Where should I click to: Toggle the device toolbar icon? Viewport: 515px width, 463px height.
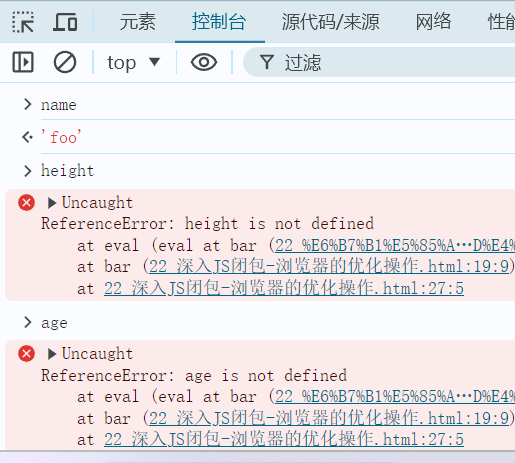[x=65, y=22]
